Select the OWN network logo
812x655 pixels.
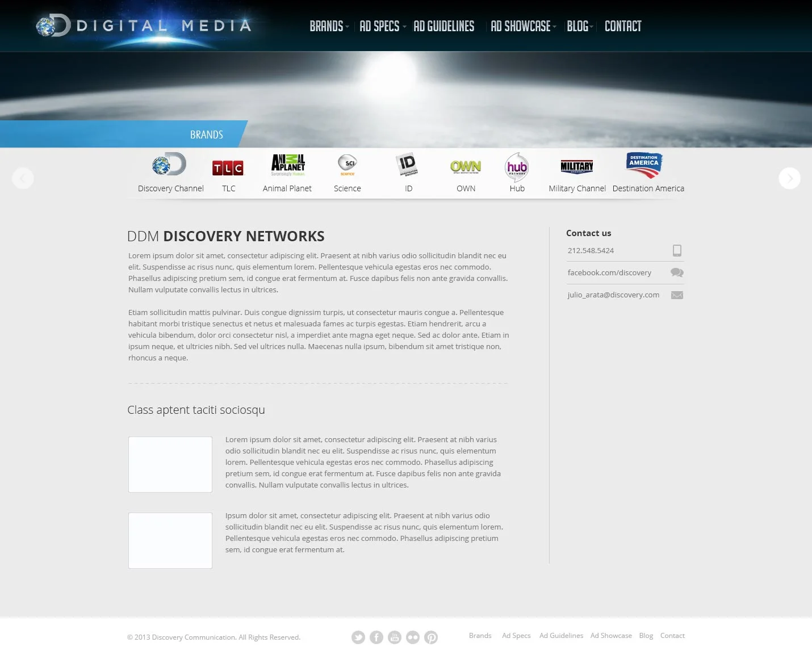466,167
